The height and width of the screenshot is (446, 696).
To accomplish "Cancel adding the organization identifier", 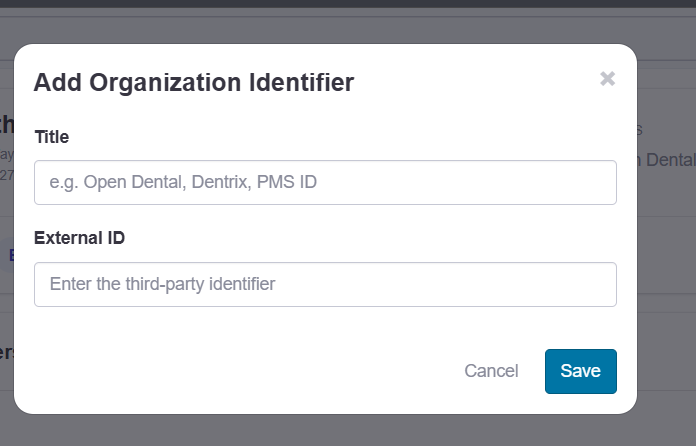I will 491,371.
